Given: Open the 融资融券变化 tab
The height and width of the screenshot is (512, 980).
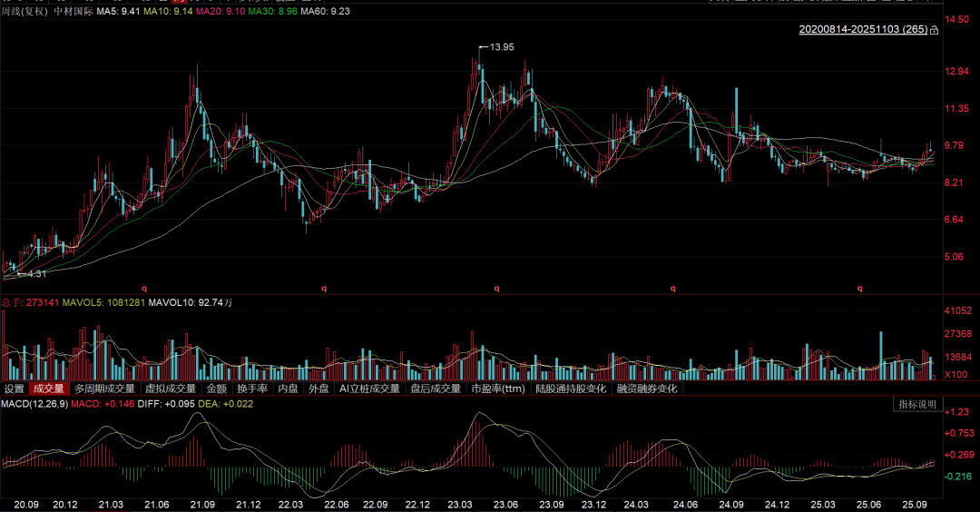Looking at the screenshot, I should tap(647, 389).
